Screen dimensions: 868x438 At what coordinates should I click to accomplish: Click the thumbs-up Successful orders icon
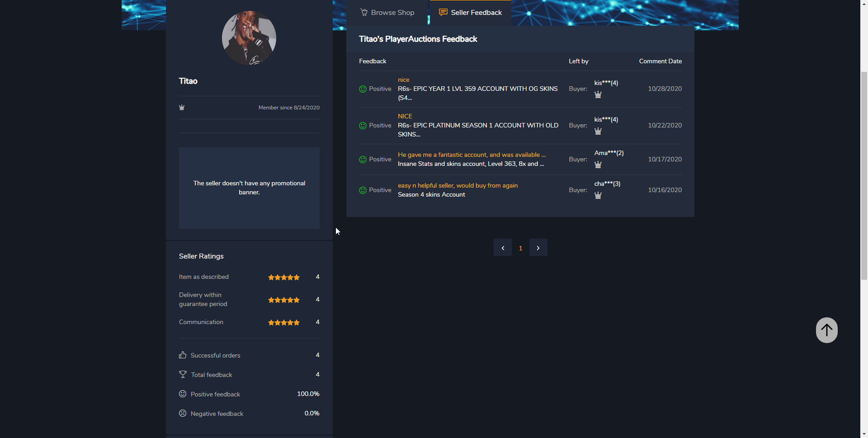pyautogui.click(x=183, y=355)
